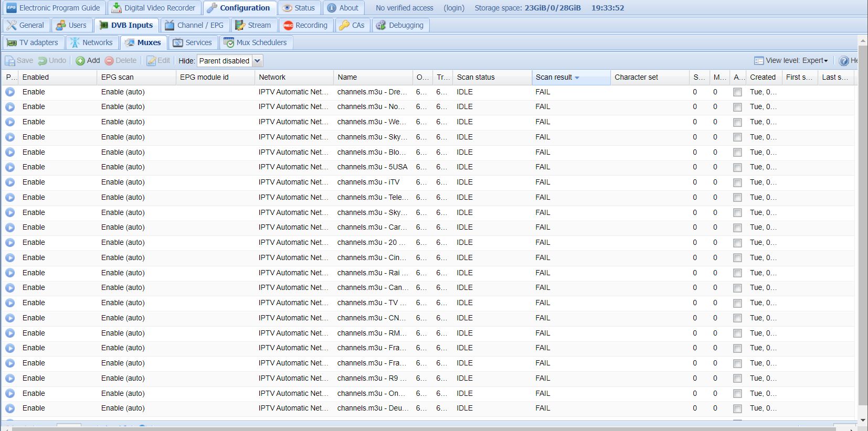Open the Stream tab
Screen dimensions: 868x431
click(x=253, y=25)
